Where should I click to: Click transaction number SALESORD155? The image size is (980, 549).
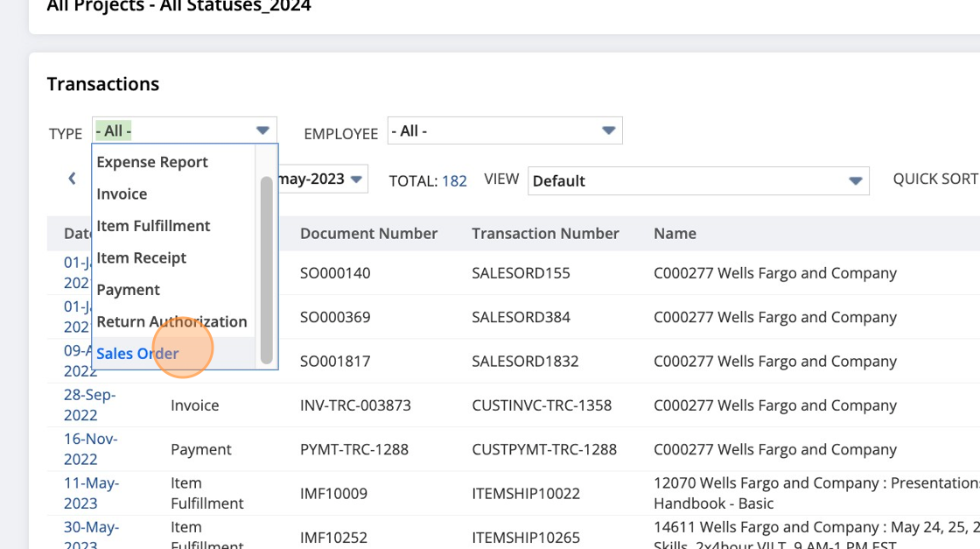pyautogui.click(x=521, y=273)
